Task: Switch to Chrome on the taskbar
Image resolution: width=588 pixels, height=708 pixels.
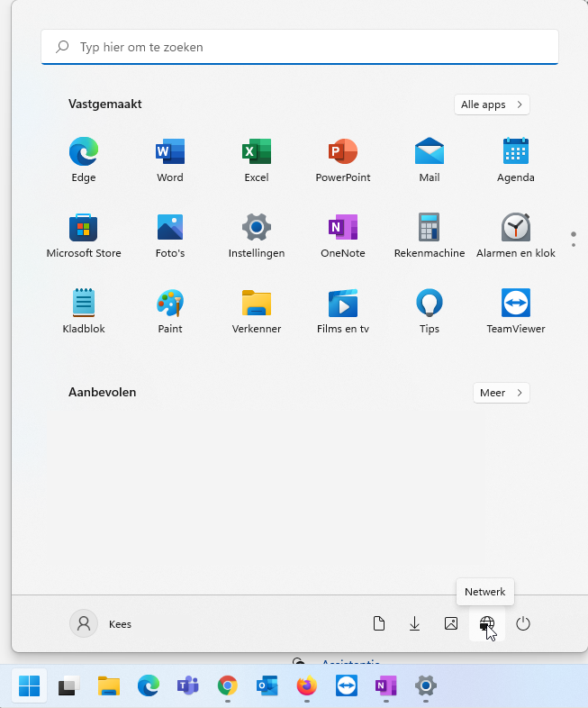Action: tap(228, 685)
